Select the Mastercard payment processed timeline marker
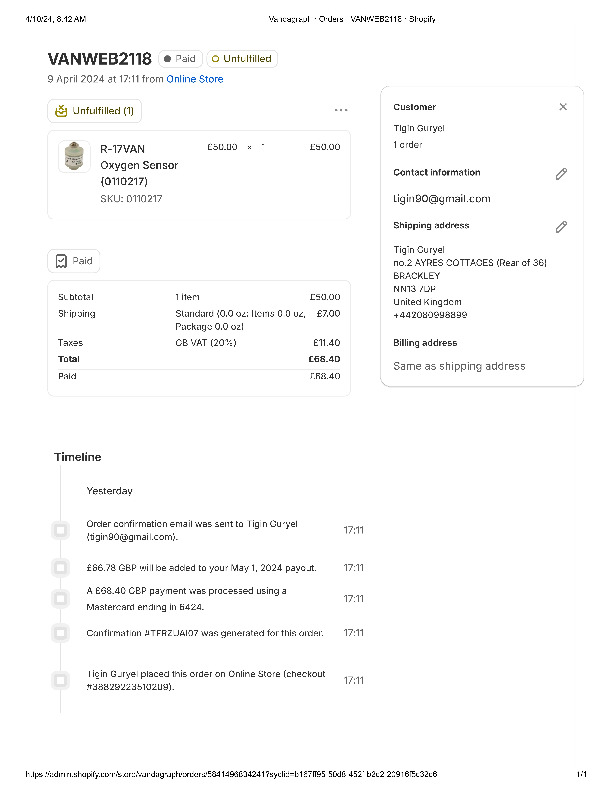Image resolution: width=612 pixels, height=792 pixels. point(61,598)
